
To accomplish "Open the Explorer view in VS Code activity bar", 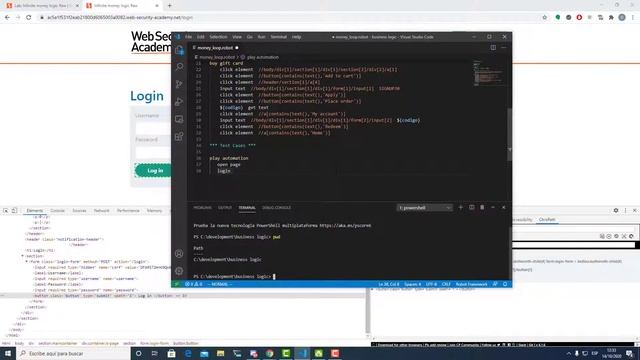I will 179,50.
